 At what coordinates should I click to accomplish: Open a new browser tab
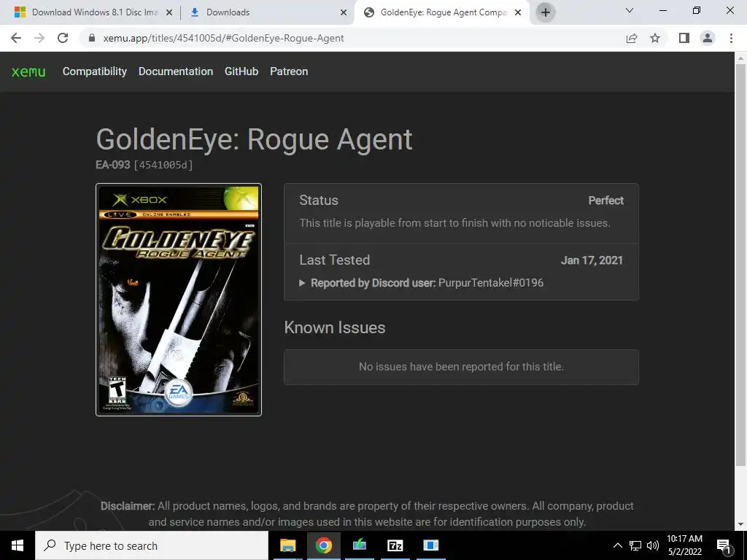click(546, 12)
